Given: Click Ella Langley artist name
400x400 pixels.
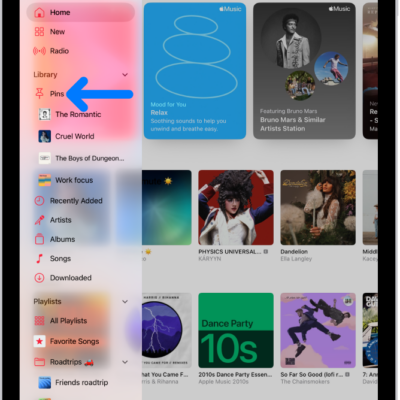Looking at the screenshot, I should point(296,259).
